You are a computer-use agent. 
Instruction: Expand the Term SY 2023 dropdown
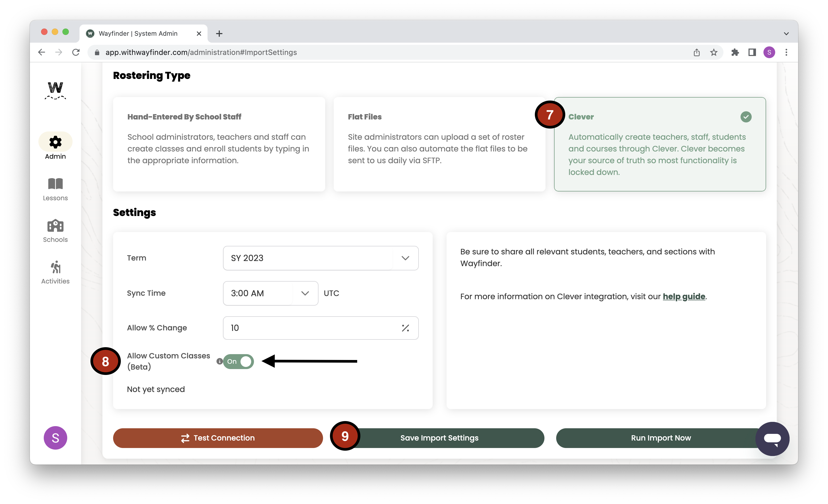[x=321, y=258]
